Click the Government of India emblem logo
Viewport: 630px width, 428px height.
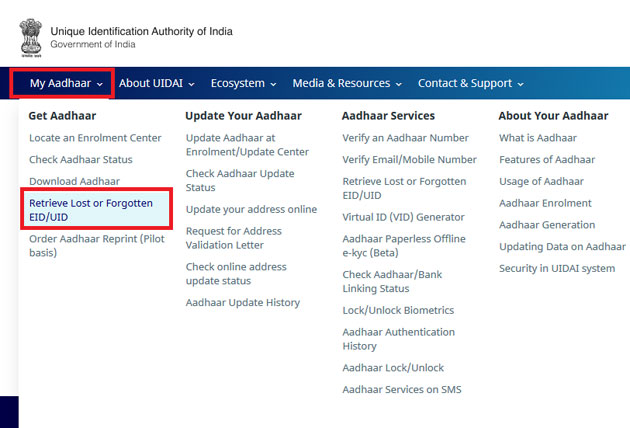coord(31,36)
